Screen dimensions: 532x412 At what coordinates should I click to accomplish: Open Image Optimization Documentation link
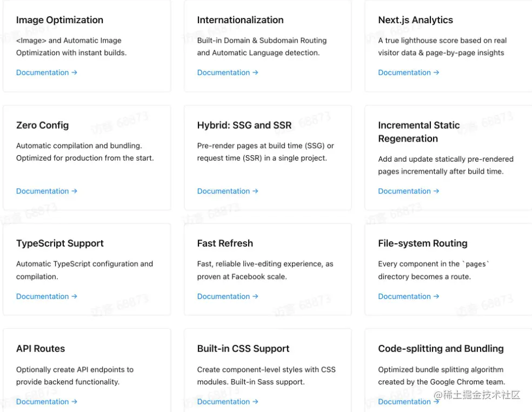pos(46,72)
